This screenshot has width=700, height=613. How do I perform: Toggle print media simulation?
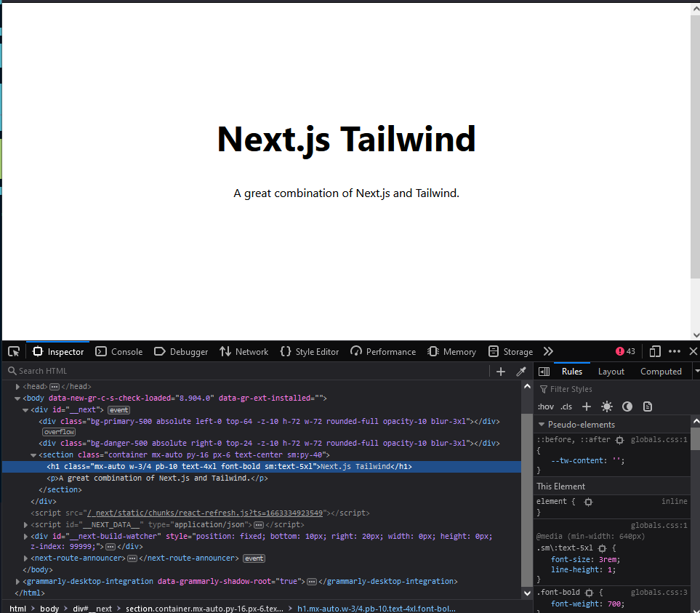(647, 406)
